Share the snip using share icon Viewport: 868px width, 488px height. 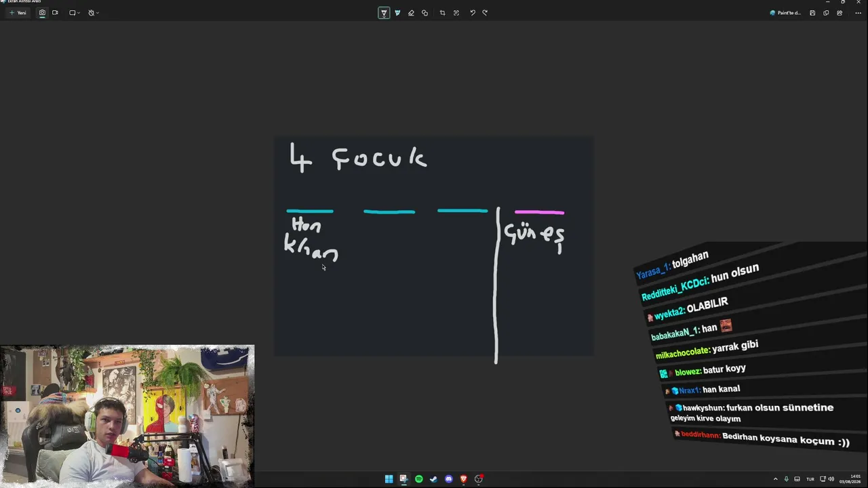coord(840,13)
